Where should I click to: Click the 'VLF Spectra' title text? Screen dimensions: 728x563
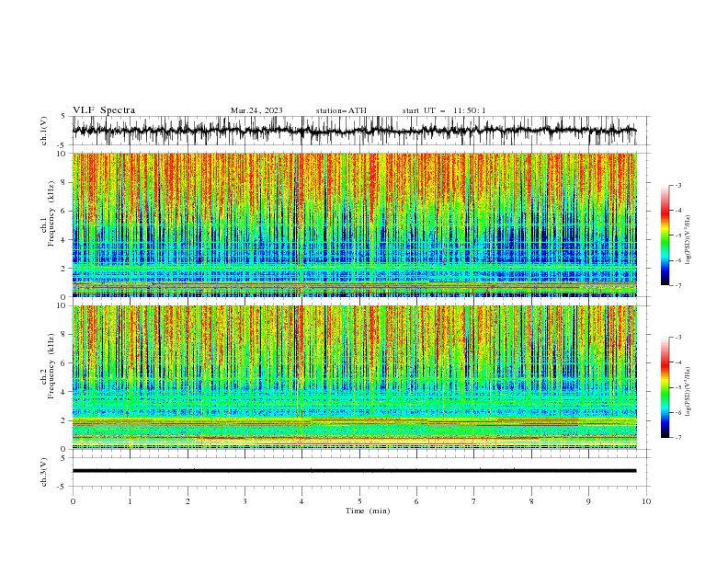click(104, 110)
